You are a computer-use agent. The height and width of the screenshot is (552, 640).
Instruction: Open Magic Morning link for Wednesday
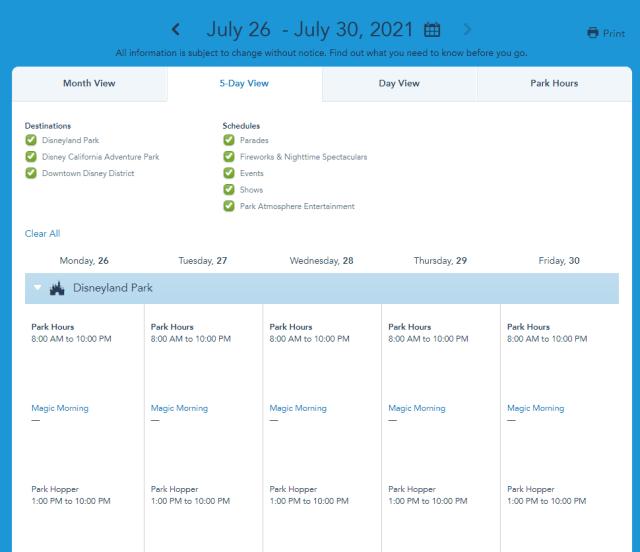coord(298,408)
